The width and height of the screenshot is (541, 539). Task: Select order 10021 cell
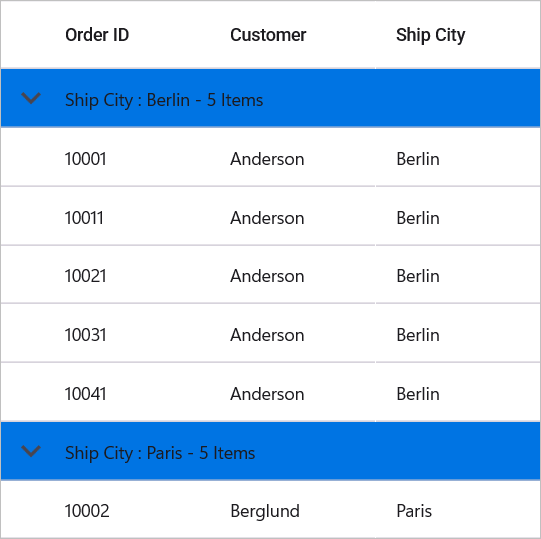(x=85, y=276)
